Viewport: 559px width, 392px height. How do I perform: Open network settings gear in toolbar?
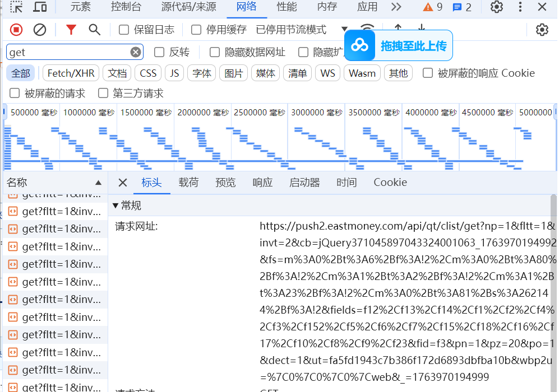[x=542, y=30]
